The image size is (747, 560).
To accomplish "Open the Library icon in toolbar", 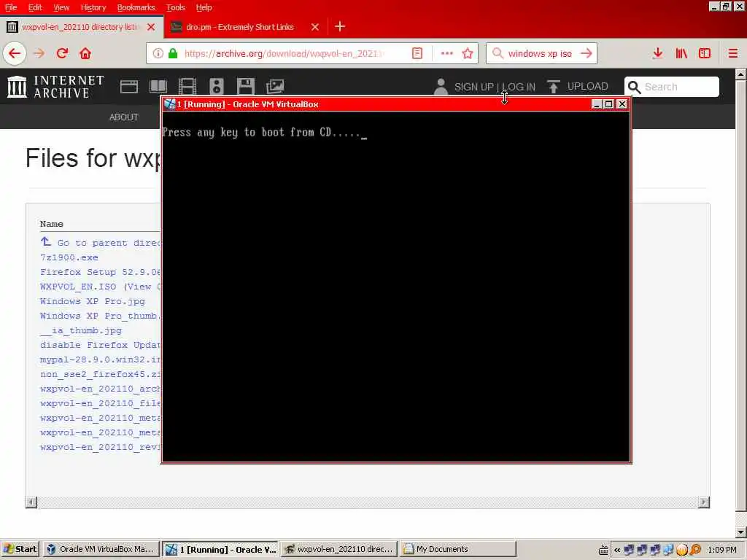I will (x=681, y=53).
